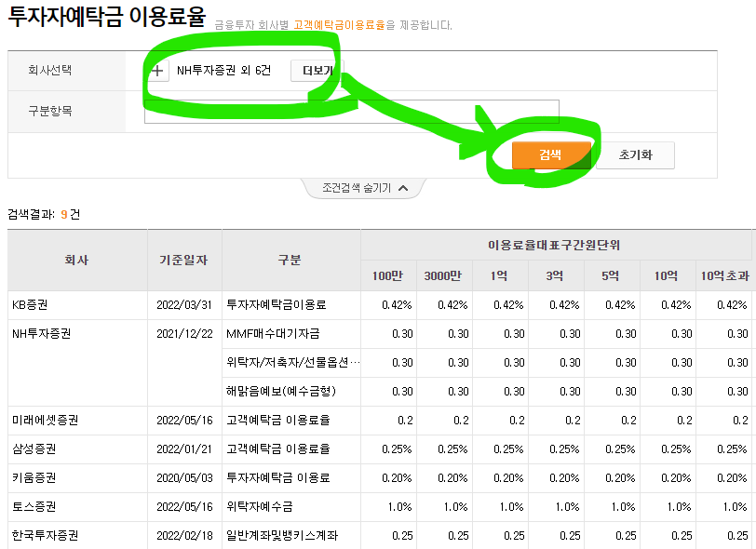Click the selected NH투자증권 외 6건 text
Viewport: 756px width, 549px height.
click(223, 71)
